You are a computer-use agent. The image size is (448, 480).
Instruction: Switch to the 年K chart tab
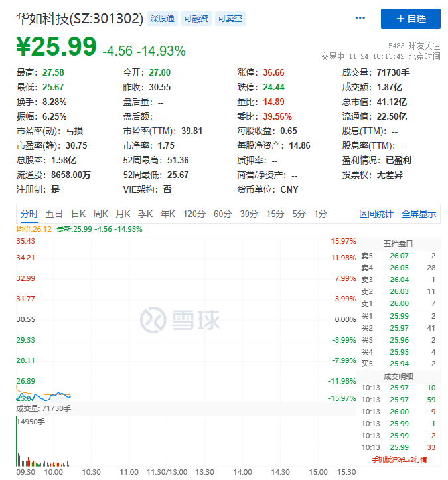[x=168, y=214]
